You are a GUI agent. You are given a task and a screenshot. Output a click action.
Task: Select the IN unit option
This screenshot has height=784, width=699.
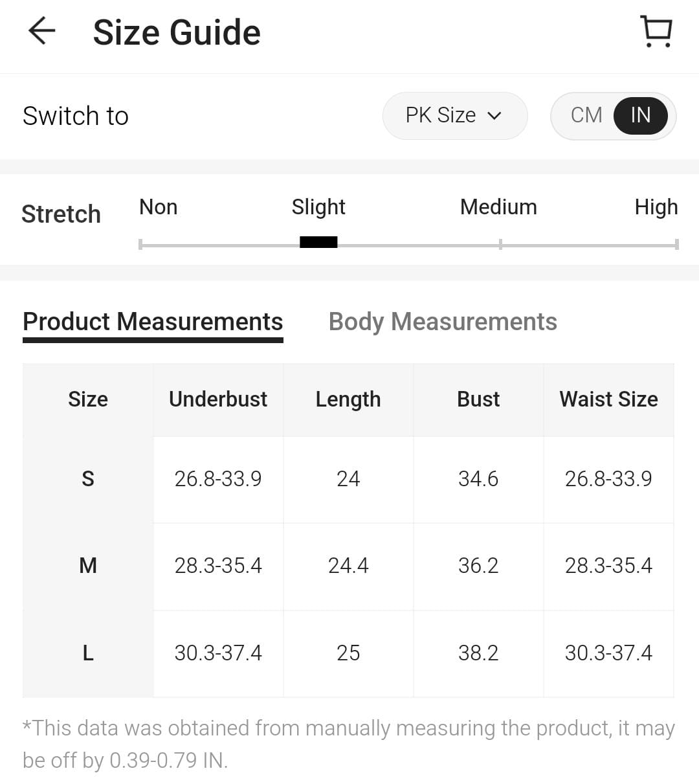click(x=640, y=115)
